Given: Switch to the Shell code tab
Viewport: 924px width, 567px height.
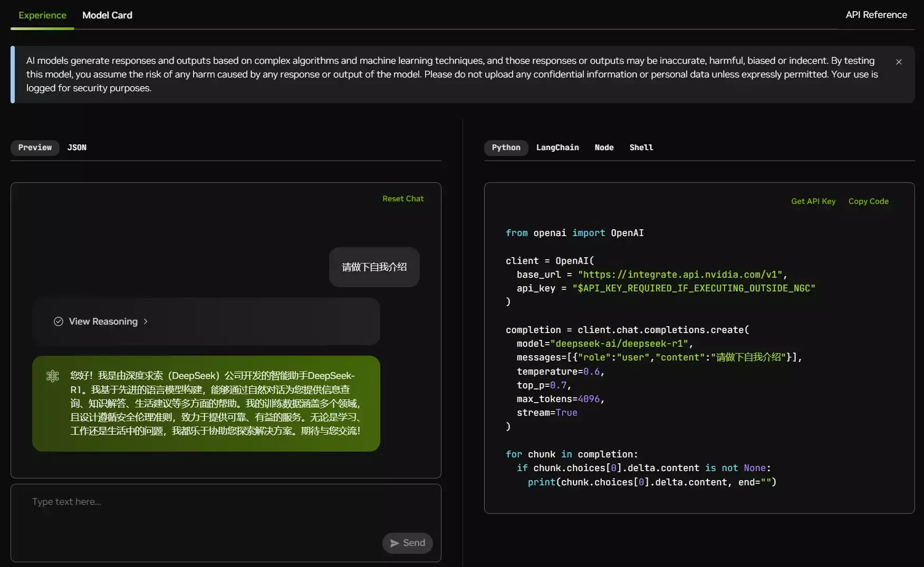Looking at the screenshot, I should [x=641, y=148].
